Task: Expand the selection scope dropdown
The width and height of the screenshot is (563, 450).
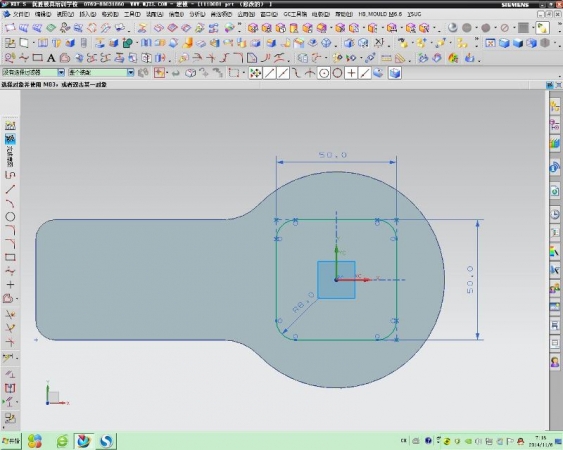Action: click(101, 73)
